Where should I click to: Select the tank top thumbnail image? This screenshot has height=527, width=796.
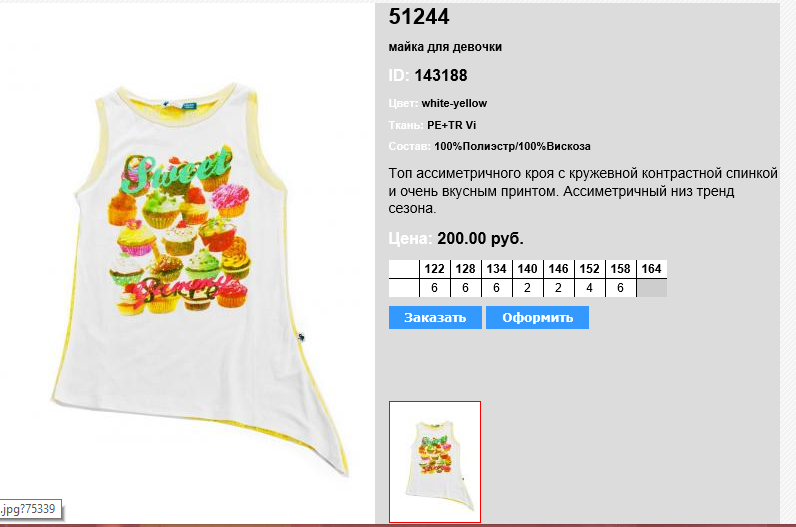[x=435, y=462]
